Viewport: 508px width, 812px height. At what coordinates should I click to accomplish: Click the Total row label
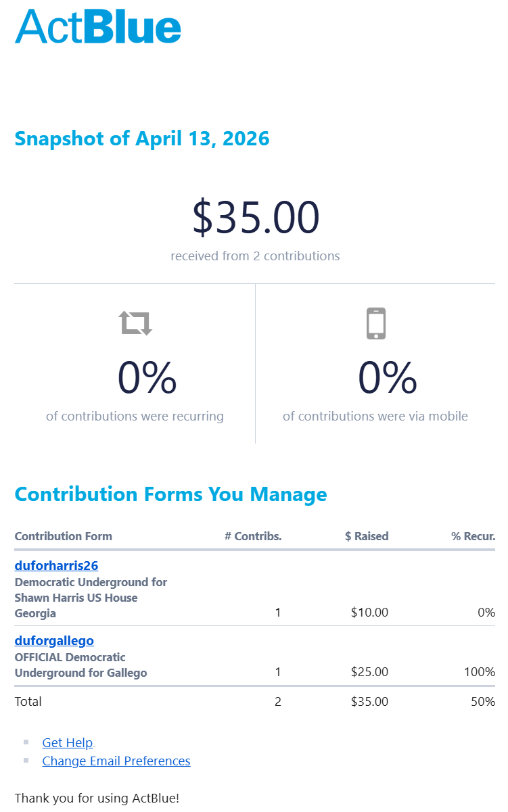[x=28, y=701]
